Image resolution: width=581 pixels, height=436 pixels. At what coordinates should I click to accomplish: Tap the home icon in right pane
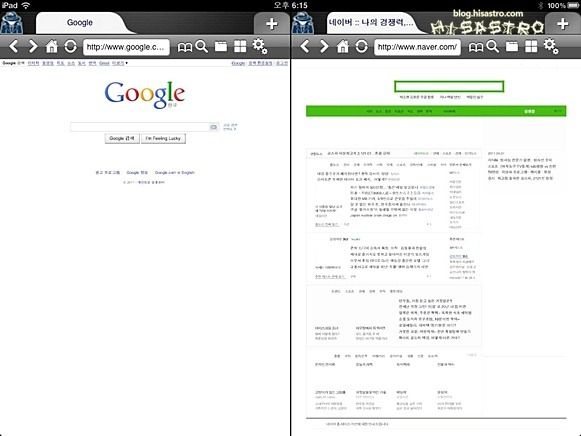tap(343, 47)
